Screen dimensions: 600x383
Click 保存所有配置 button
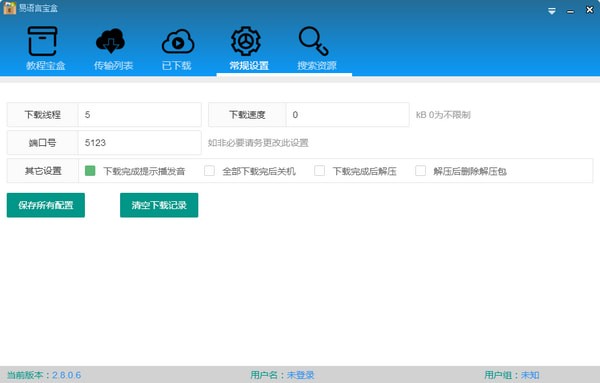[46, 205]
